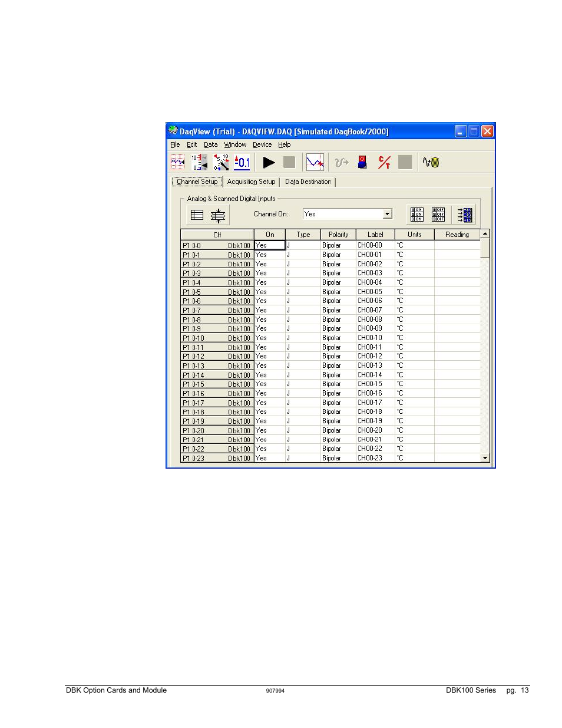
Task: Open the scope waveform display icon
Action: tap(315, 162)
